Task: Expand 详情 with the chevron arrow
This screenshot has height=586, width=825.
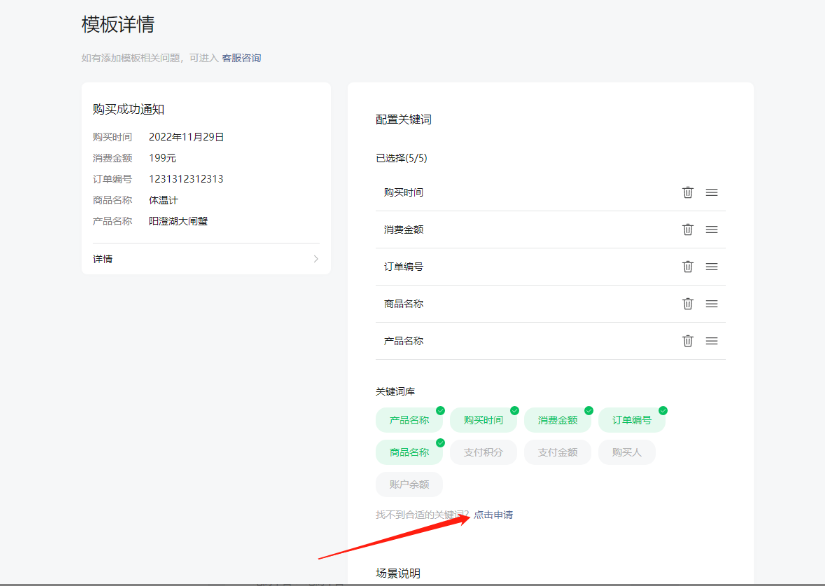Action: click(x=316, y=259)
